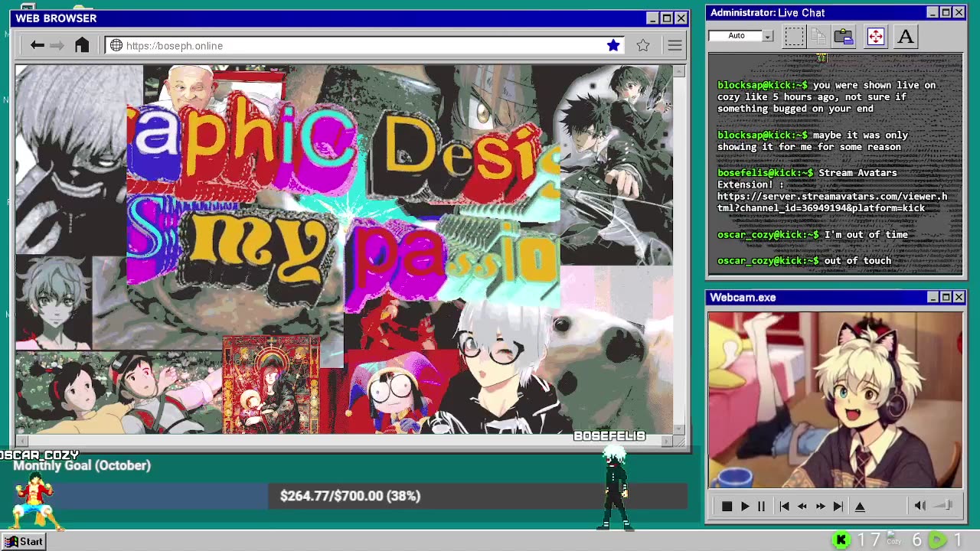
Task: Skip to next track in Webcam.exe
Action: click(x=838, y=507)
